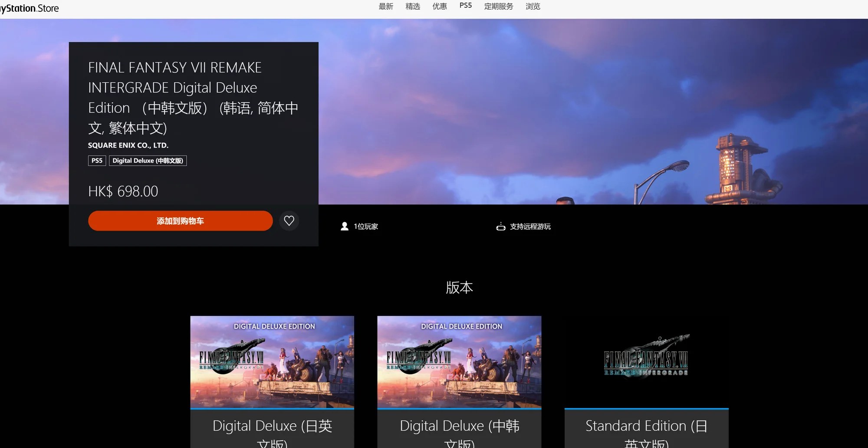This screenshot has height=448, width=868.
Task: Open the Digital Deluxe (日英文版) edition thumbnail
Action: [x=272, y=362]
